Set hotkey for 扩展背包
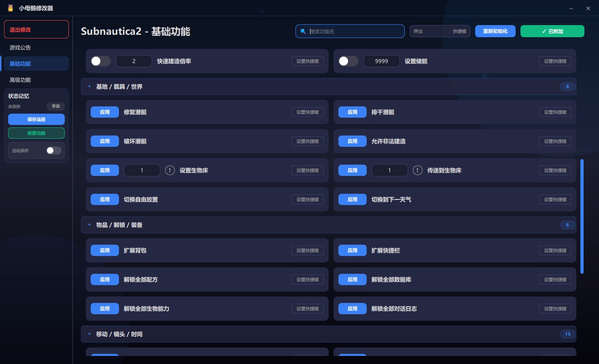 pyautogui.click(x=308, y=250)
